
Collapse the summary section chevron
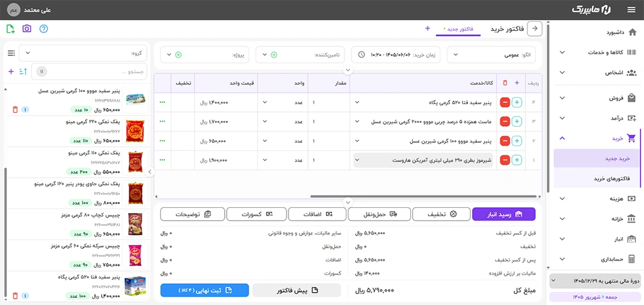tap(348, 203)
